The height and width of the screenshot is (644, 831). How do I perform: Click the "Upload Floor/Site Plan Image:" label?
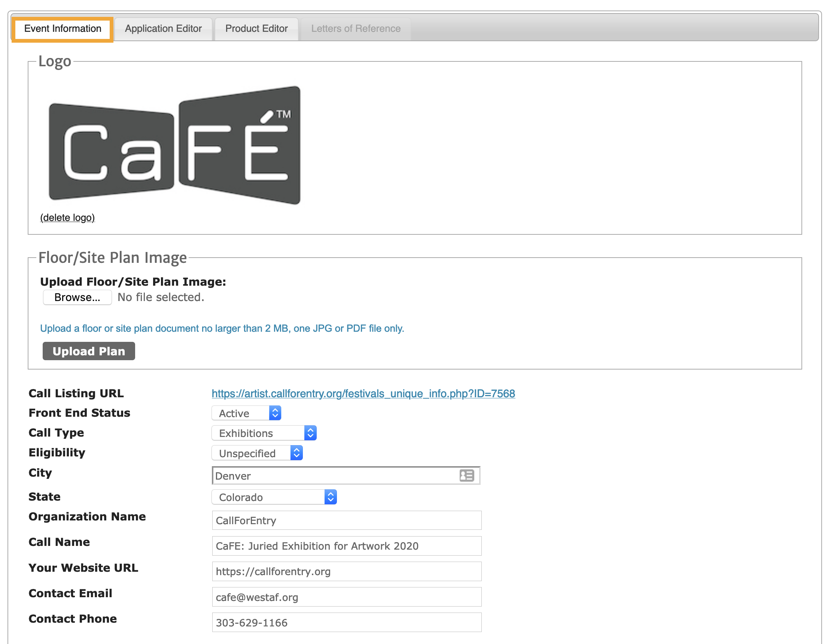coord(133,282)
